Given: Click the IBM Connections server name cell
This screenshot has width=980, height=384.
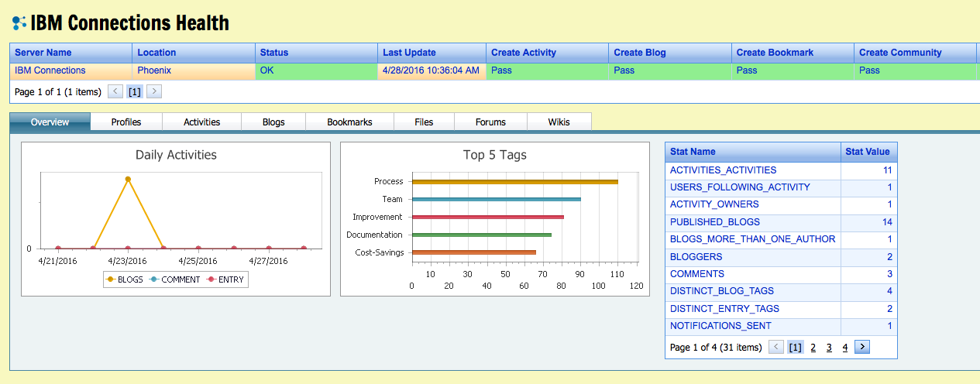Looking at the screenshot, I should [x=70, y=70].
